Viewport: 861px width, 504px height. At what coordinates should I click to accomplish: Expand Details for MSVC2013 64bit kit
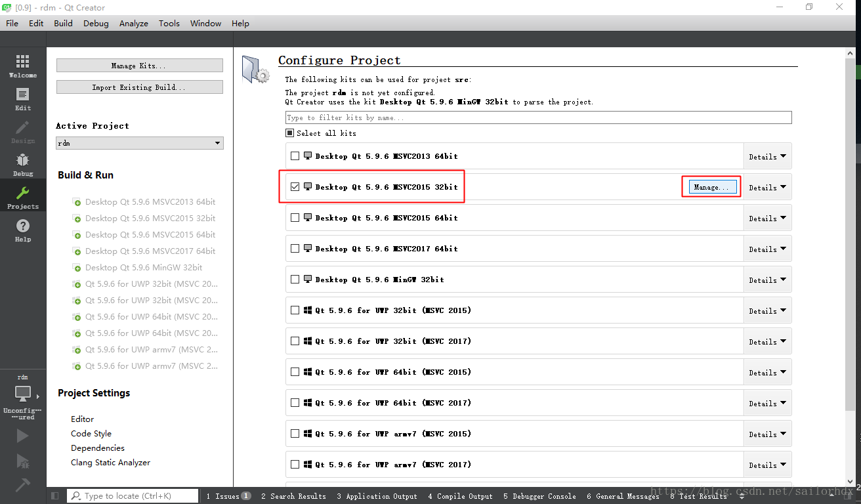pyautogui.click(x=767, y=156)
